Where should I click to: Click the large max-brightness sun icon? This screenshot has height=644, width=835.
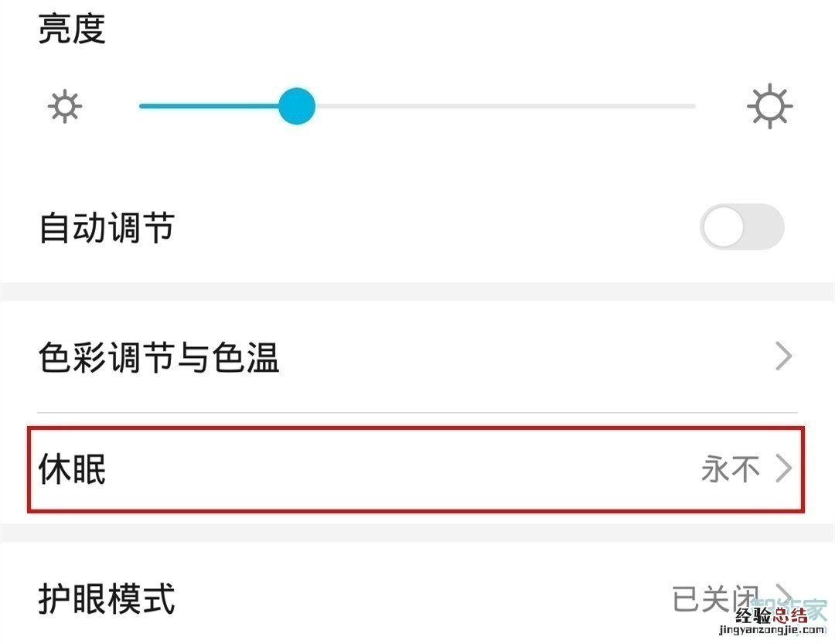click(770, 107)
